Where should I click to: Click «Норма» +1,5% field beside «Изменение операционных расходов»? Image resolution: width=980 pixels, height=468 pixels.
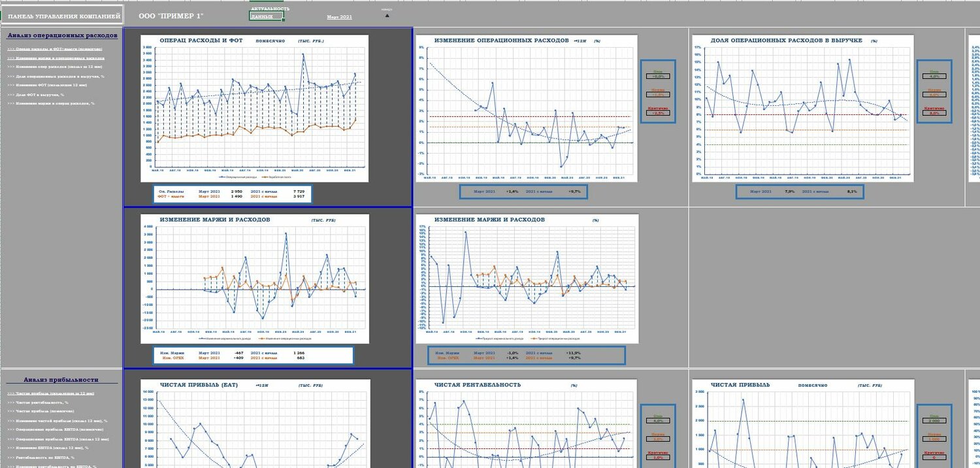tap(657, 95)
